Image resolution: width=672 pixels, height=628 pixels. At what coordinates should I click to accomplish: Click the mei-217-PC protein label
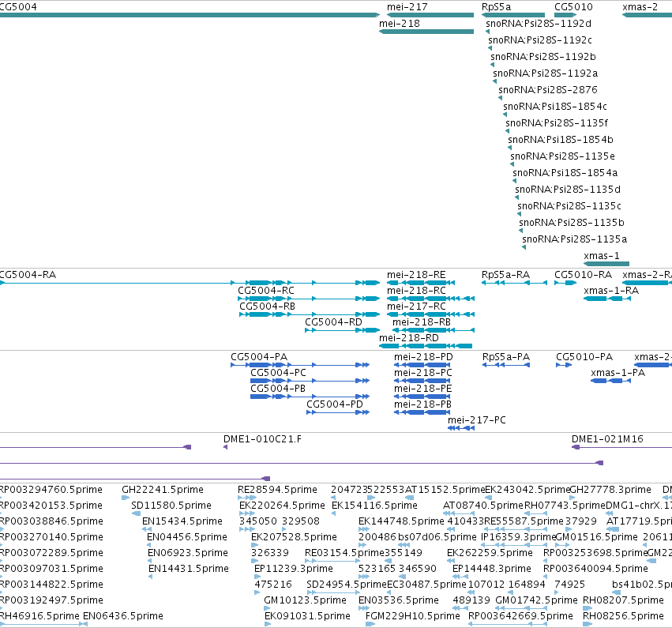point(477,420)
